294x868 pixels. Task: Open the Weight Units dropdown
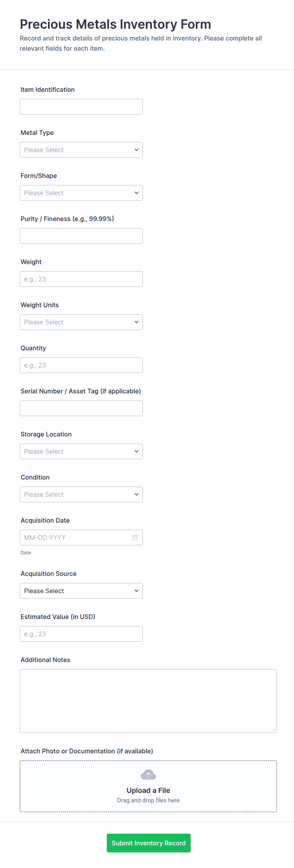(81, 322)
